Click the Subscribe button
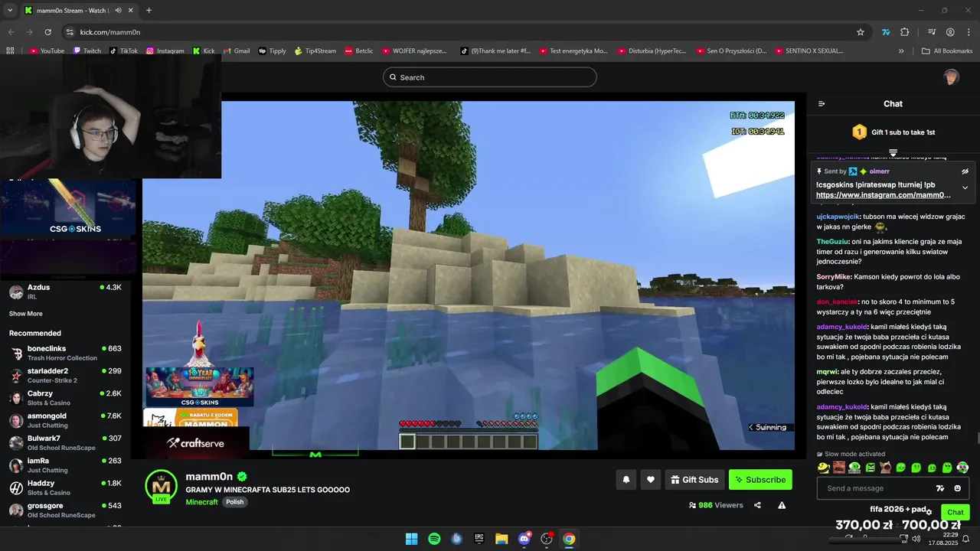980x551 pixels. [760, 480]
